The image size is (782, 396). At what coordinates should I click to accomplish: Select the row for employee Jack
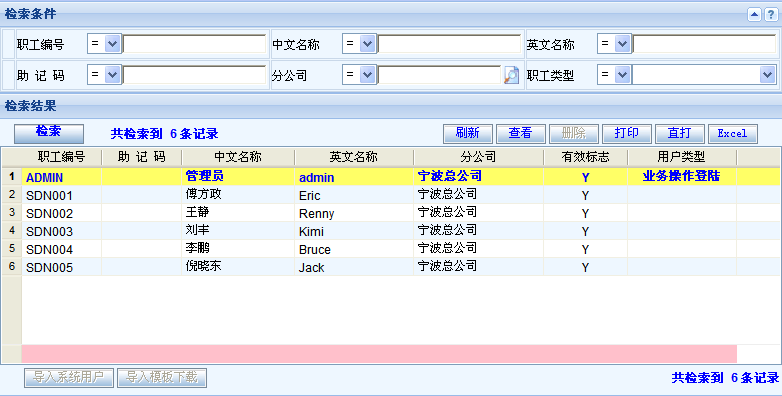pyautogui.click(x=379, y=267)
